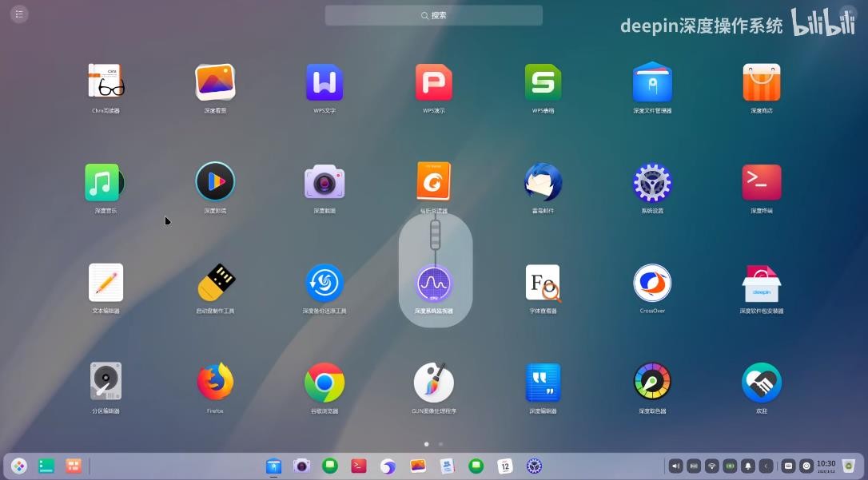Launch Deepin File Manager from the app grid
The width and height of the screenshot is (868, 480).
[653, 82]
